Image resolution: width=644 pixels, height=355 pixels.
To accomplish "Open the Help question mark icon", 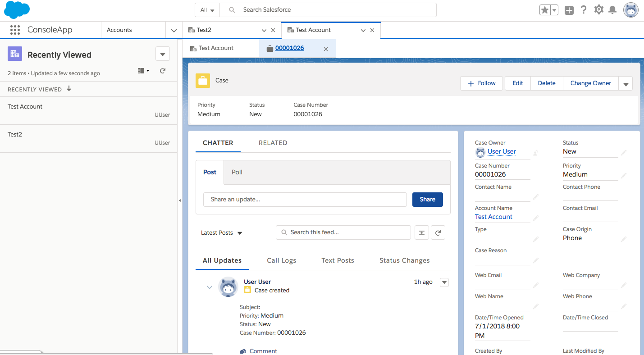I will 584,9.
